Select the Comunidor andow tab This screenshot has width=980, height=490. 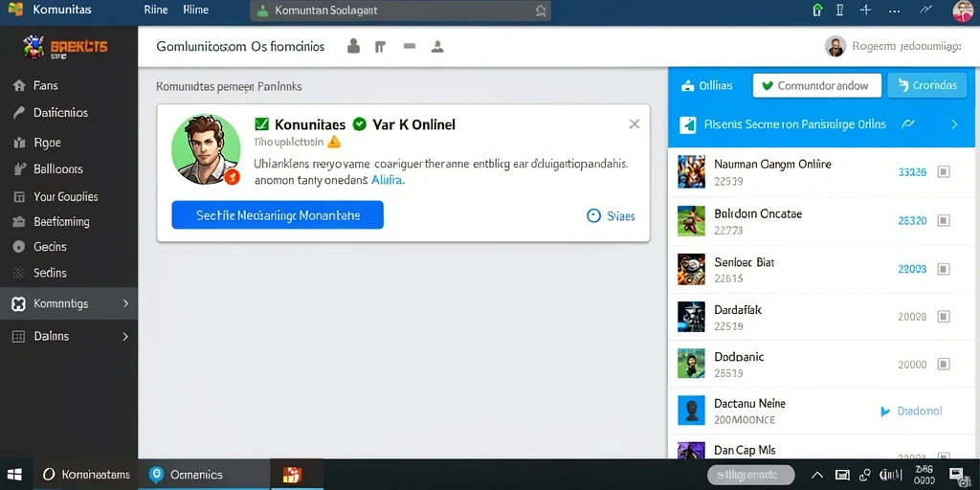(817, 85)
